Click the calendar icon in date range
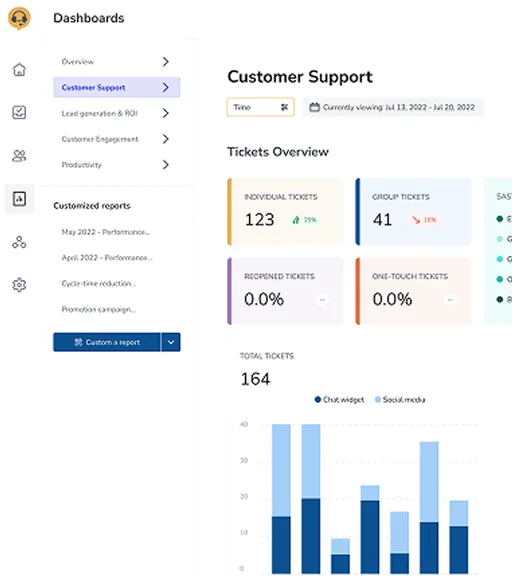Viewport: 512px width, 578px height. click(x=314, y=107)
